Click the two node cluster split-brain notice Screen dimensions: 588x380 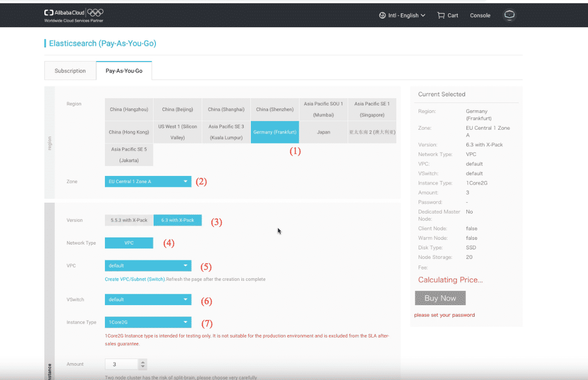pyautogui.click(x=181, y=377)
